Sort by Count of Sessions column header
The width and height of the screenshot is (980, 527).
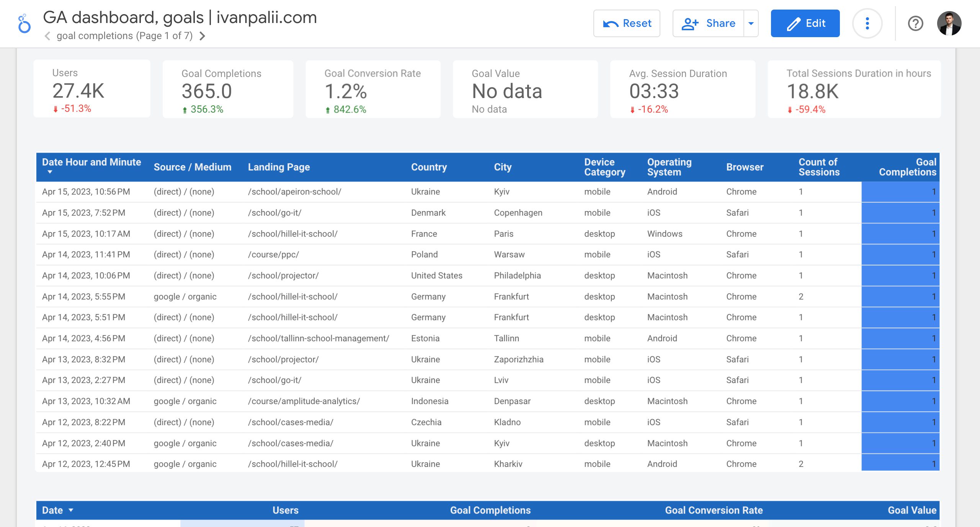tap(819, 167)
